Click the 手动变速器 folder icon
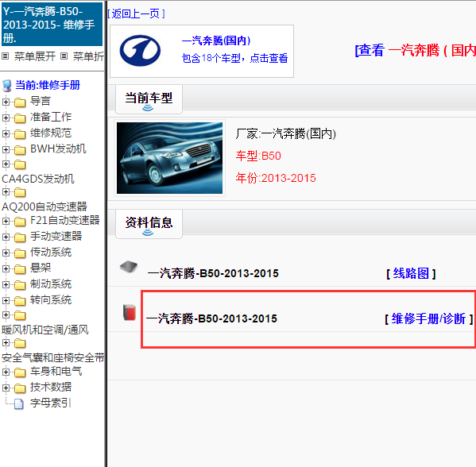 [x=20, y=237]
